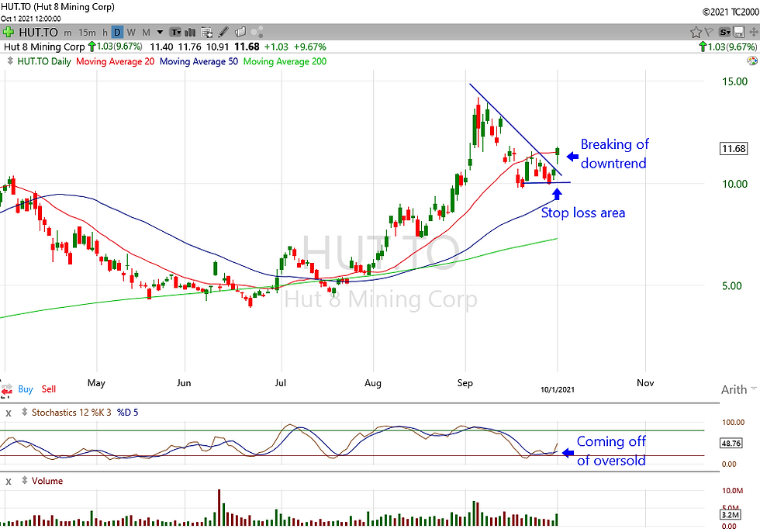Click the HUT.TO Daily legend label
This screenshot has height=532, width=760.
[x=44, y=61]
